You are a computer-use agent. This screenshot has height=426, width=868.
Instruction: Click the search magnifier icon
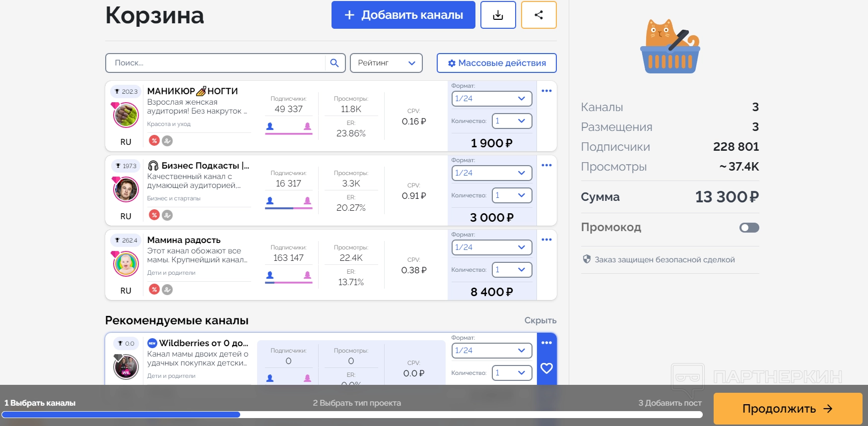(334, 63)
